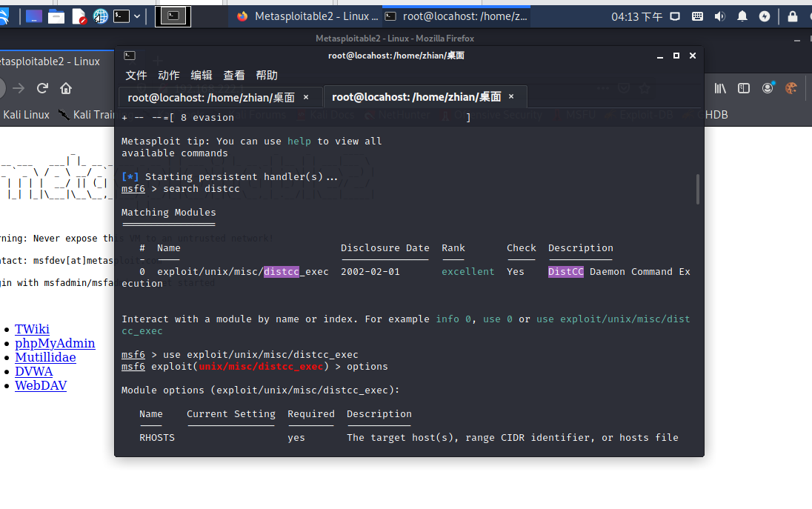
Task: Open the Firefox overflow menu dots
Action: (603, 87)
